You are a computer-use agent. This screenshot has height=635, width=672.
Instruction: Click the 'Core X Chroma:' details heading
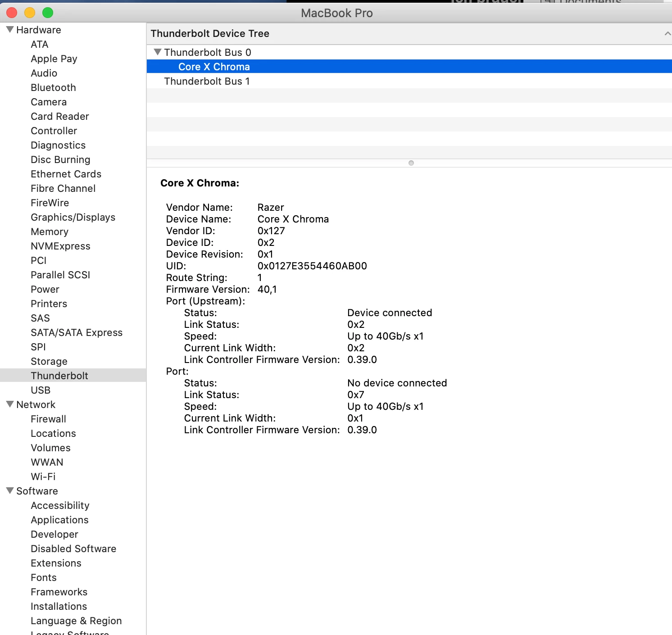(x=200, y=183)
